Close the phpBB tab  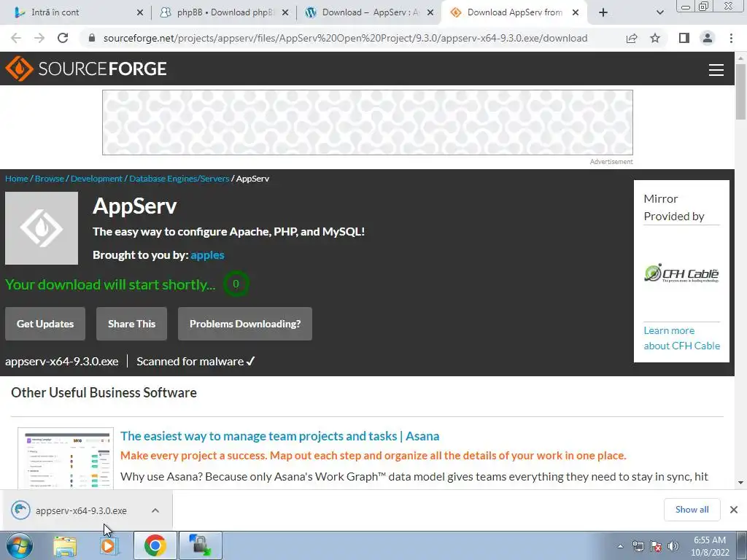285,12
